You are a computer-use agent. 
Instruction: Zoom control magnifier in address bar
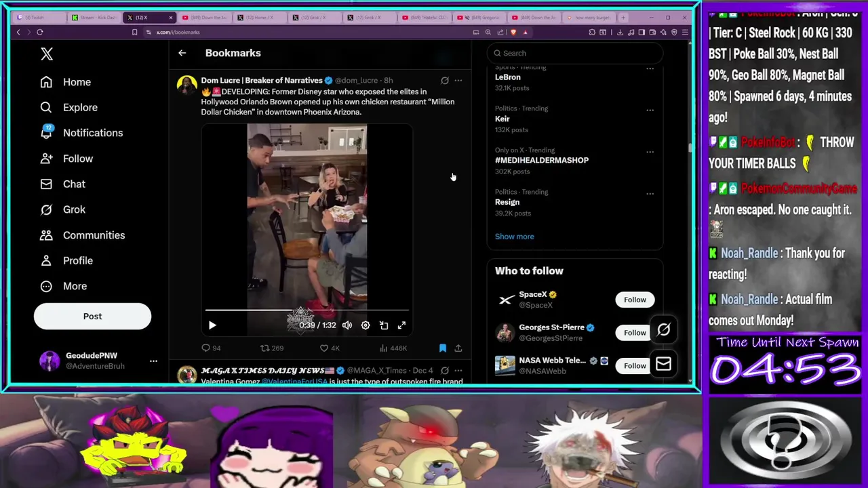488,32
